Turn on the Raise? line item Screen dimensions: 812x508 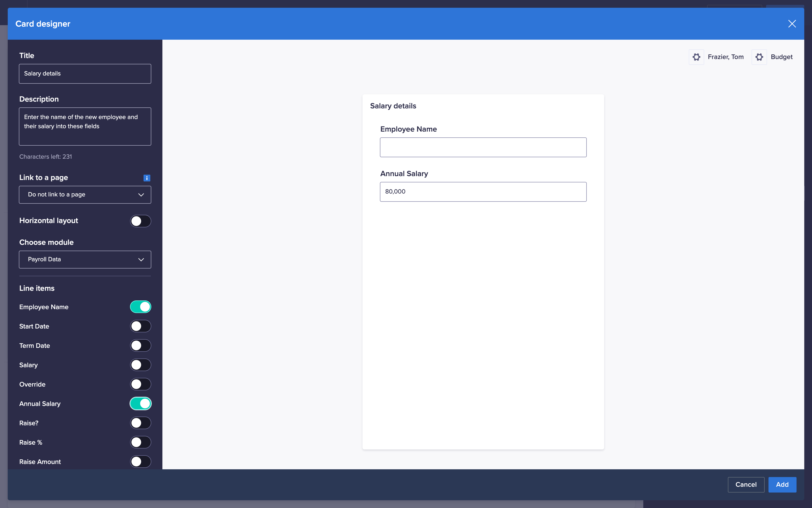[x=141, y=423]
